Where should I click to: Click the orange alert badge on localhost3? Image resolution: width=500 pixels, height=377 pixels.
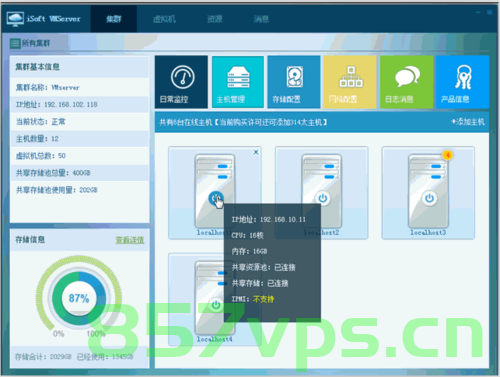(448, 155)
